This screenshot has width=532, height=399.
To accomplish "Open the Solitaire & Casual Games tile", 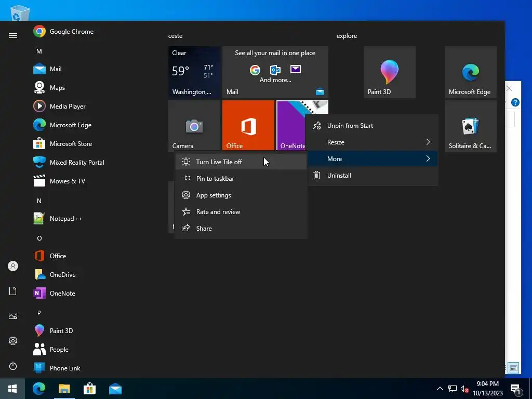I will coord(471,126).
